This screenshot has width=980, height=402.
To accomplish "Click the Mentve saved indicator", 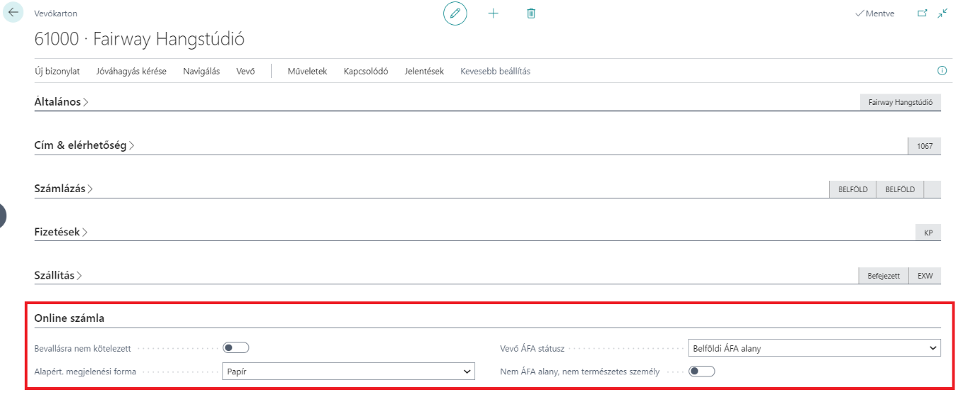I will [875, 13].
